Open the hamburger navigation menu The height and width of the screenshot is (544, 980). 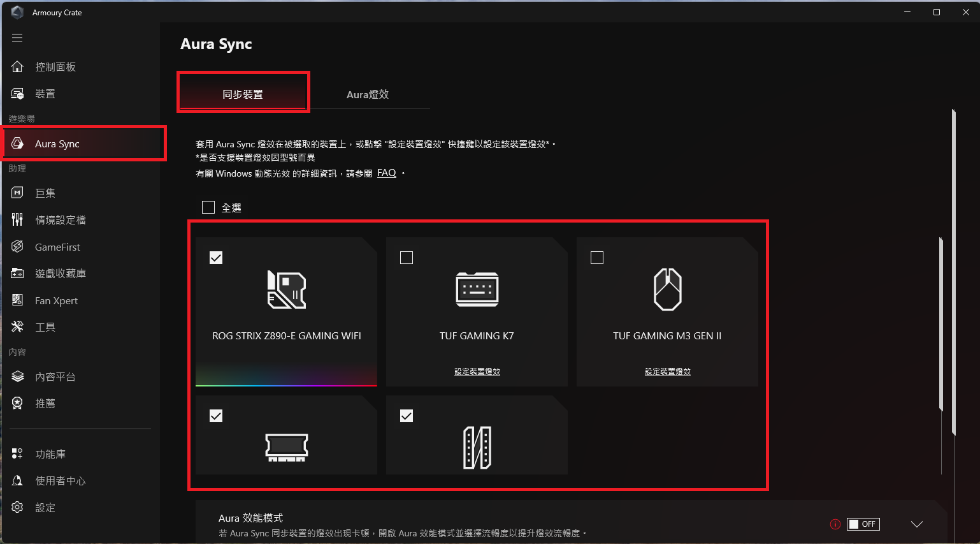pyautogui.click(x=17, y=38)
